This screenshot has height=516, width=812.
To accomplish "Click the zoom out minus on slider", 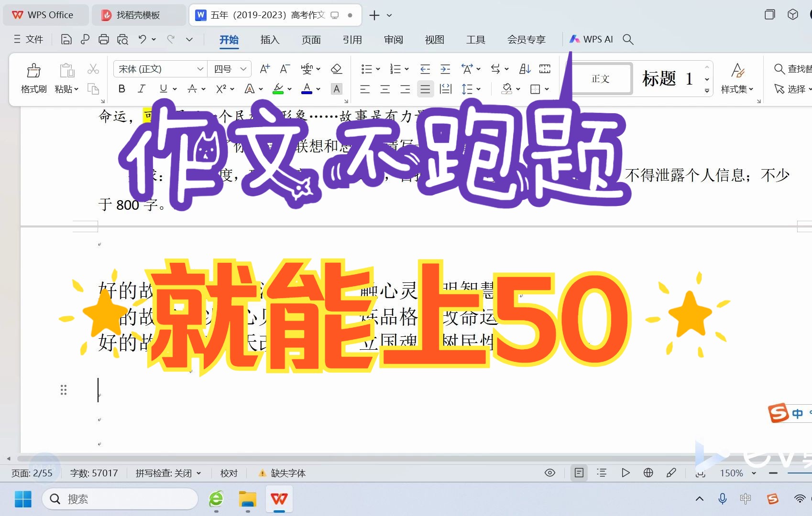I will [x=773, y=473].
